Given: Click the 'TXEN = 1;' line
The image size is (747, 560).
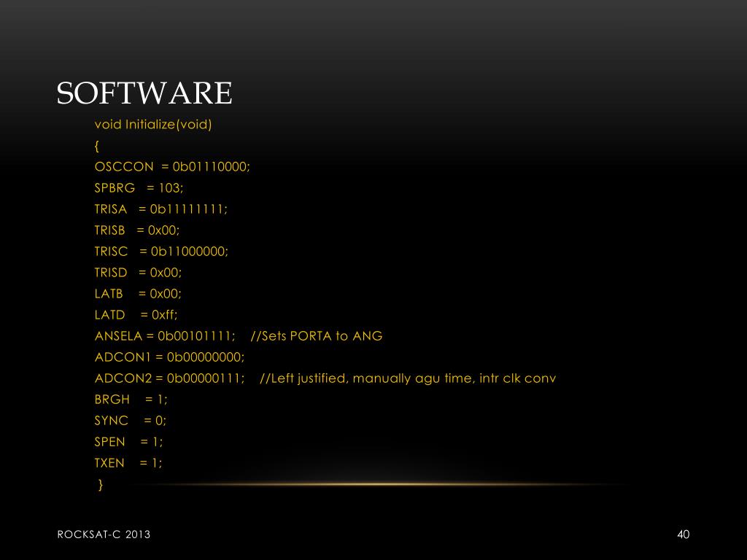Looking at the screenshot, I should click(128, 463).
